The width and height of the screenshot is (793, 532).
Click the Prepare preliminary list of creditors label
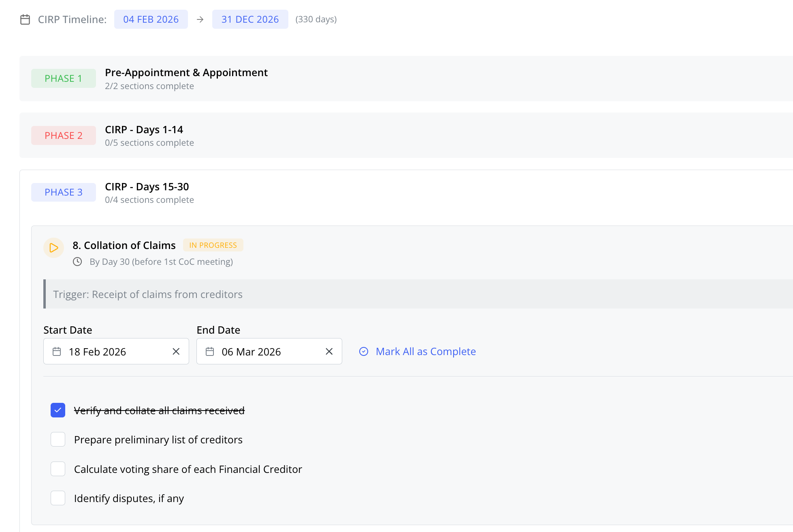(x=158, y=440)
